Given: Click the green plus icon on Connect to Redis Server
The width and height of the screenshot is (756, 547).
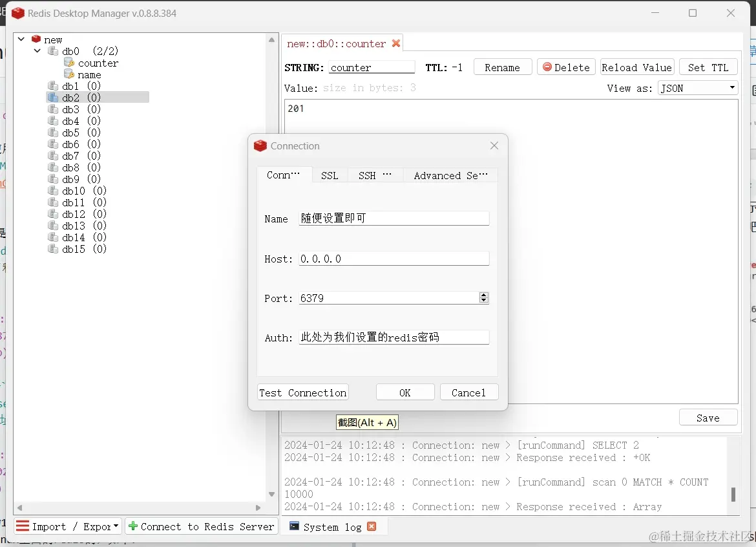Looking at the screenshot, I should click(134, 526).
